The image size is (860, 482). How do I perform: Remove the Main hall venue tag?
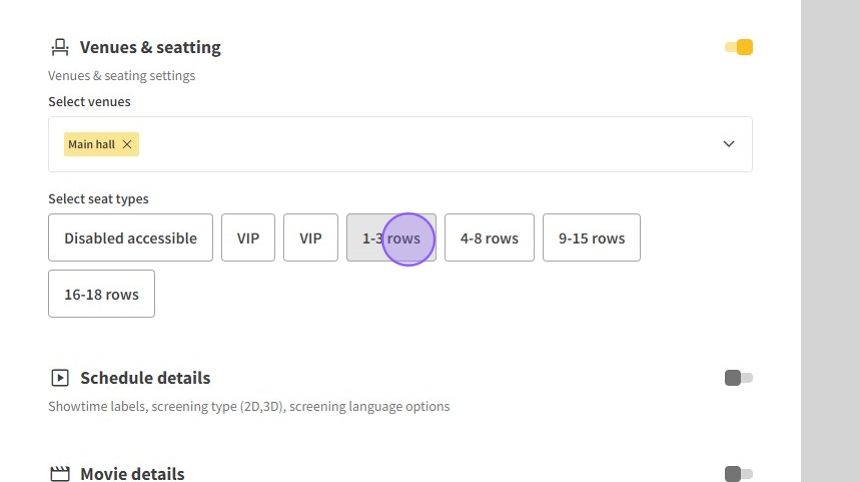(127, 144)
